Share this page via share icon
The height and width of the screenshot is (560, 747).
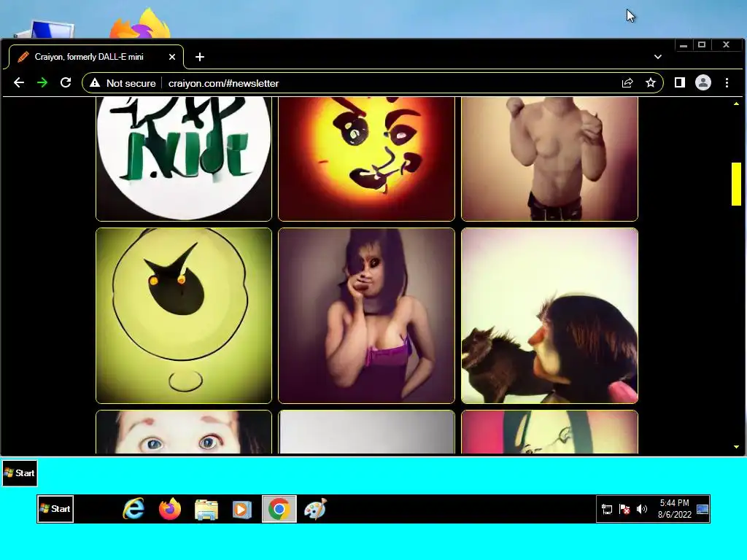click(x=627, y=83)
